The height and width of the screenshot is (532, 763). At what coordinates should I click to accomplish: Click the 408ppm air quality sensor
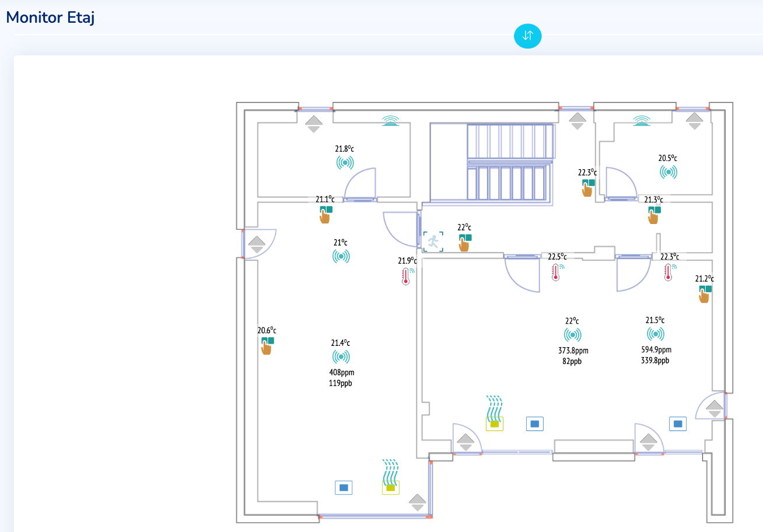(x=341, y=356)
